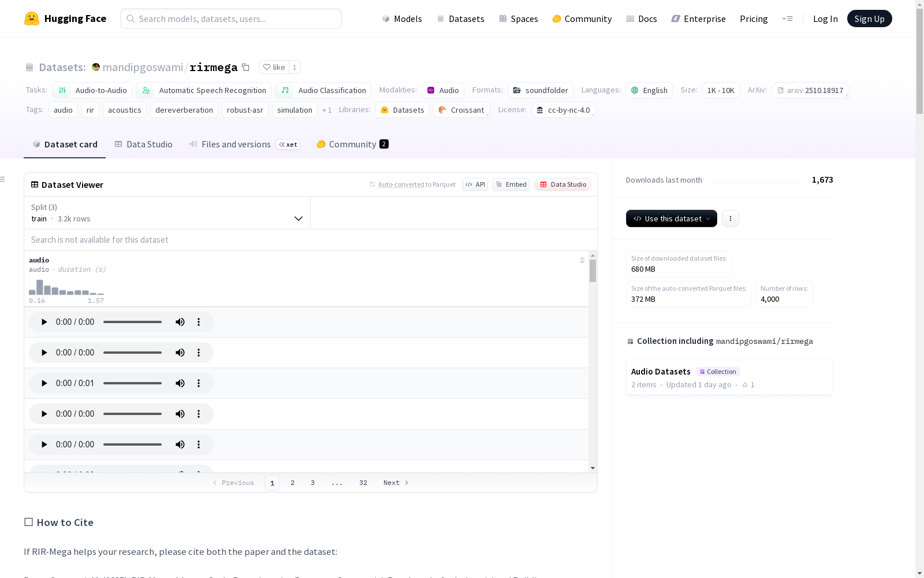Open more options on fourth audio player

[199, 414]
